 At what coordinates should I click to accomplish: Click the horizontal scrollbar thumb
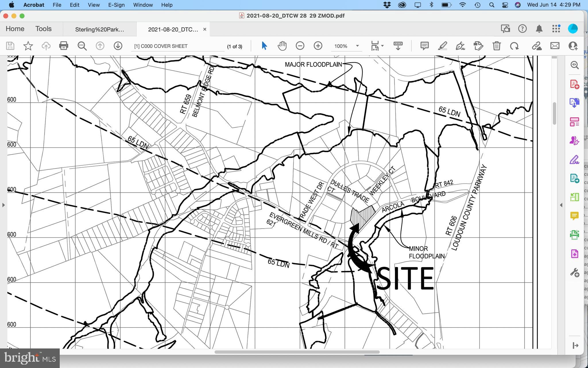click(x=297, y=352)
